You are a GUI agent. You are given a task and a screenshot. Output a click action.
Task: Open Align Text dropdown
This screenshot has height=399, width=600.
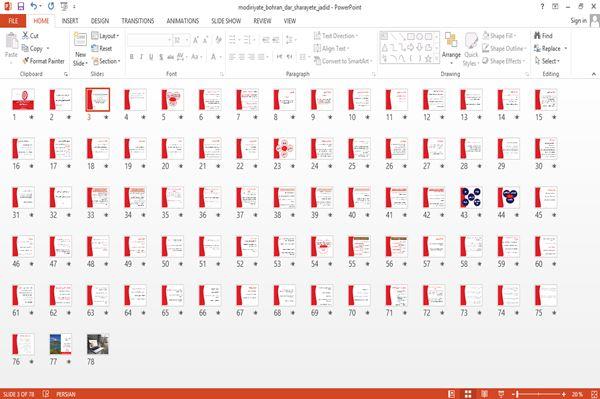tap(331, 48)
